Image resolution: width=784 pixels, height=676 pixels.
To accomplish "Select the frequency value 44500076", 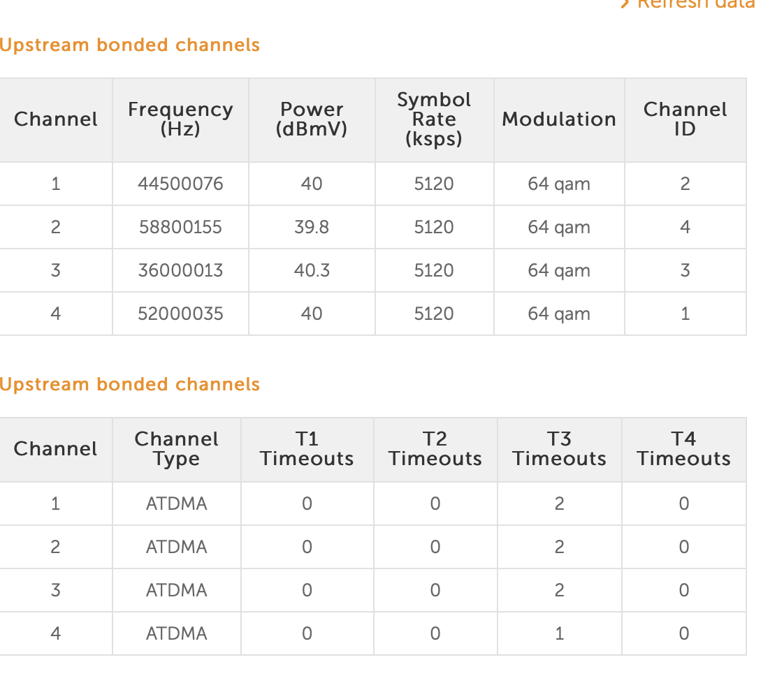I will point(181,184).
